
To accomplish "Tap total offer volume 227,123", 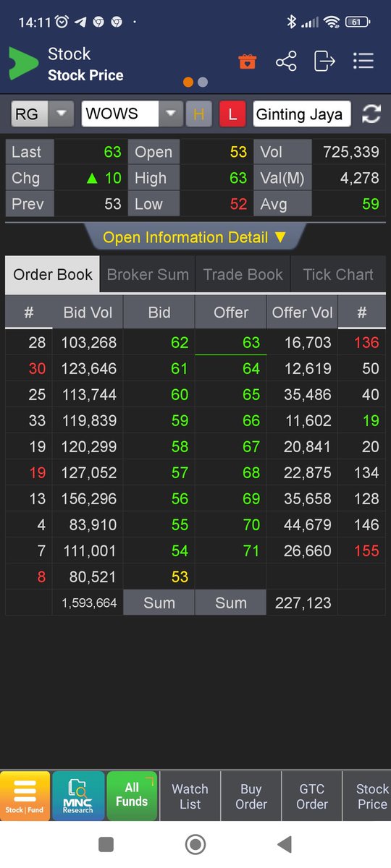I will (303, 603).
